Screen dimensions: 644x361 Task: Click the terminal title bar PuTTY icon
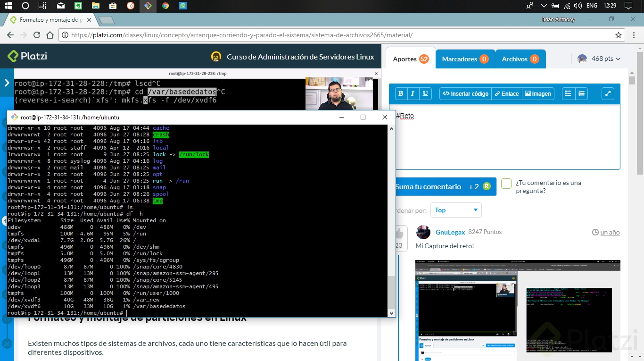click(x=14, y=117)
